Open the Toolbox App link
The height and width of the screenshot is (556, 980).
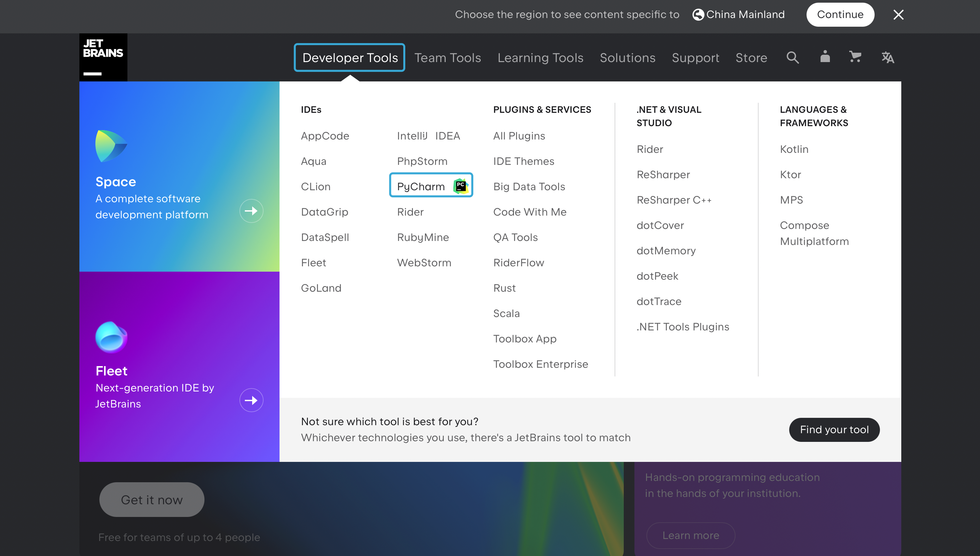point(524,339)
